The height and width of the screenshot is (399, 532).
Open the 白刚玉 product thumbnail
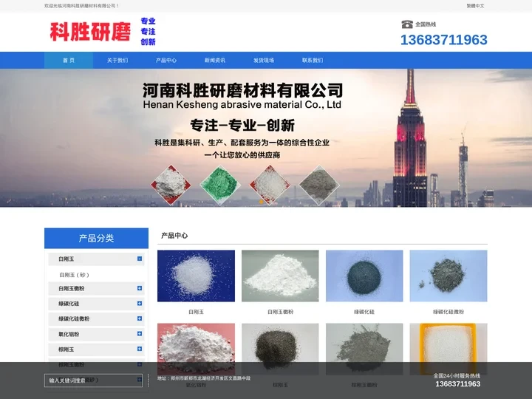(x=196, y=276)
